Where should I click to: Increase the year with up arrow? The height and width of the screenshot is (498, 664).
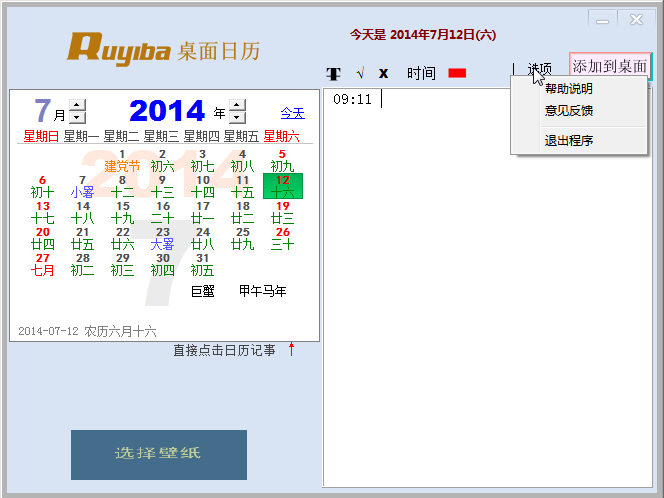(x=237, y=105)
